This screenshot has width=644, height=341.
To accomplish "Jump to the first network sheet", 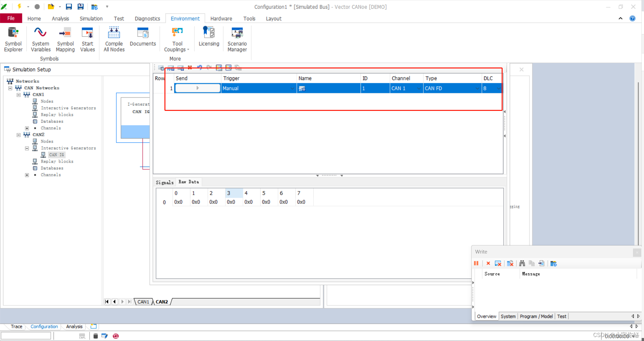I will pyautogui.click(x=107, y=302).
